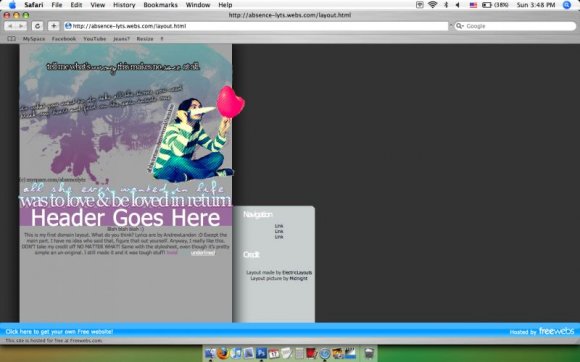Click the globe site icon in the address bar
580x362 pixels.
pos(68,26)
